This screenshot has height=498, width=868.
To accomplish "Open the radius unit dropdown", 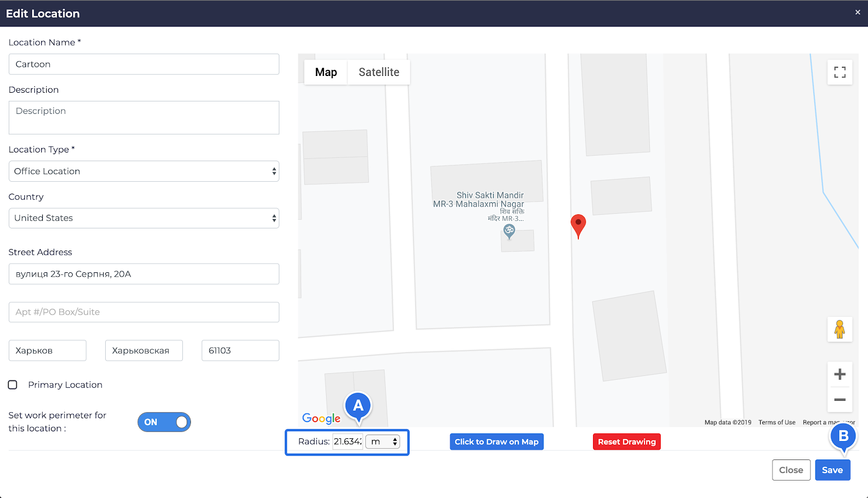I will click(383, 442).
